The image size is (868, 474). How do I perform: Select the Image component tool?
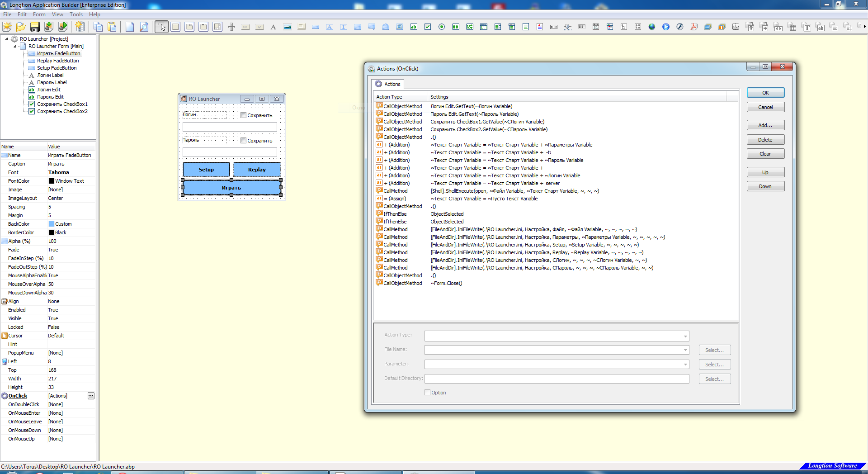pyautogui.click(x=288, y=27)
